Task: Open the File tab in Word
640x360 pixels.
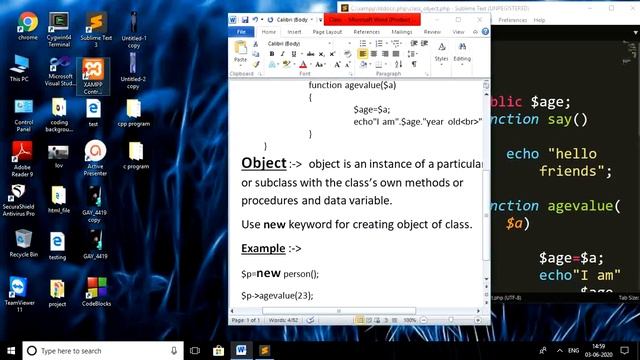Action: pyautogui.click(x=241, y=31)
